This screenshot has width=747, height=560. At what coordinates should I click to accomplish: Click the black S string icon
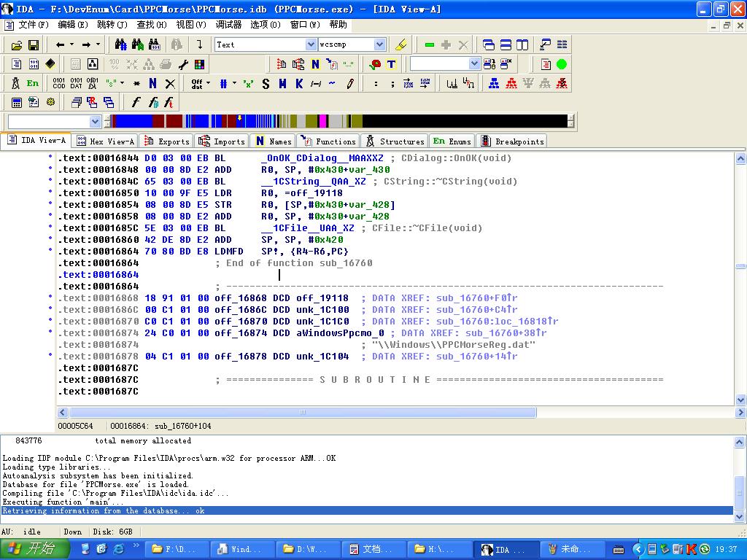(x=266, y=83)
